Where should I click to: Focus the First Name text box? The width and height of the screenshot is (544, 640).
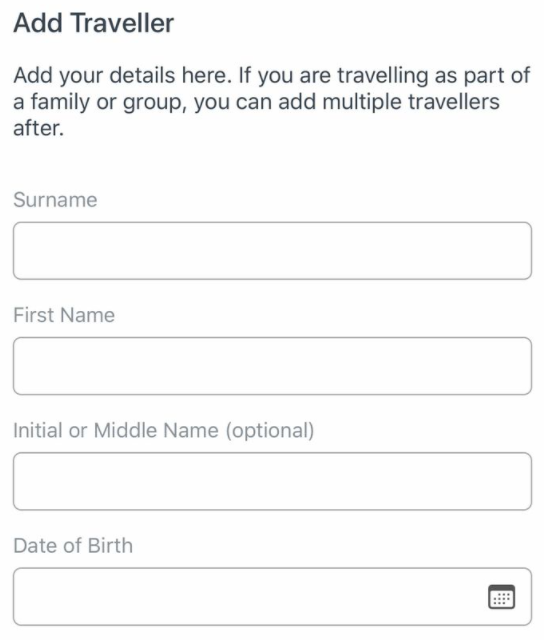tap(272, 366)
